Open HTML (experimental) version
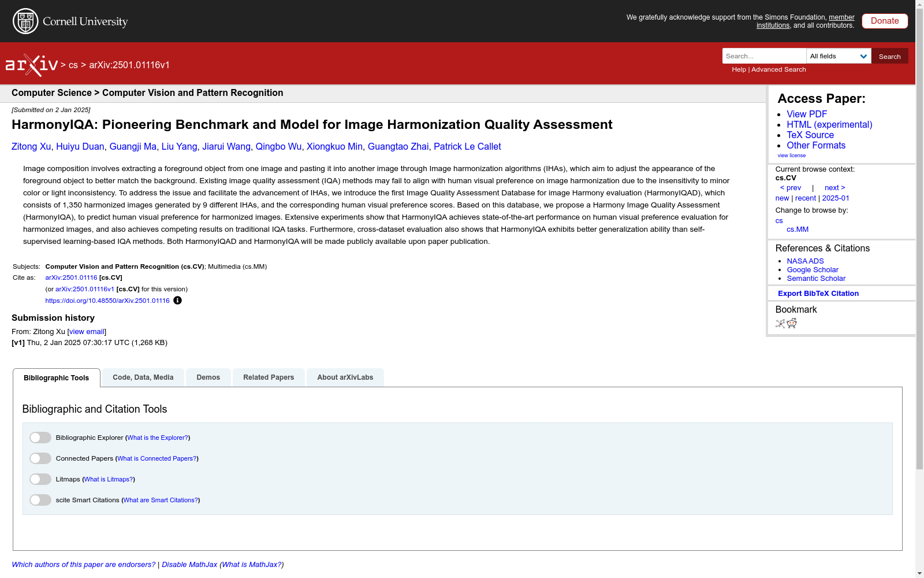This screenshot has height=578, width=924. coord(829,125)
